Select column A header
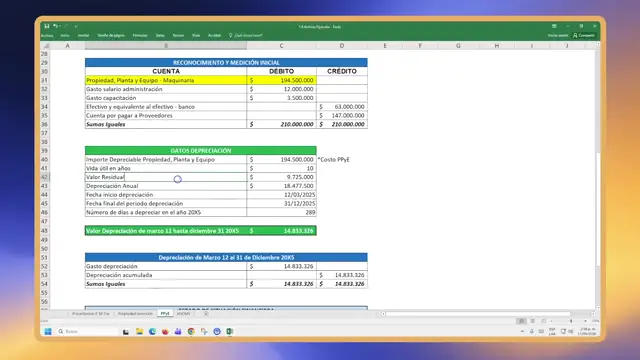 coord(67,46)
